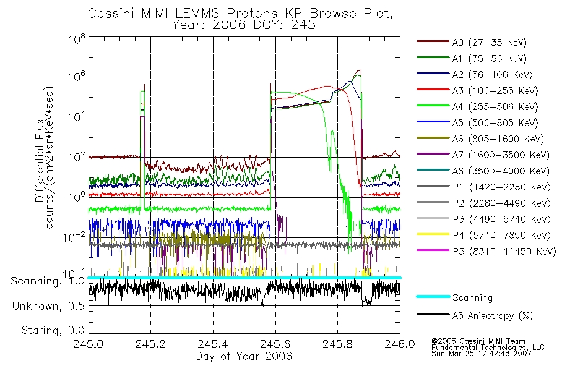Click the blue A5 (506-805 KeV) legend swatch
The image size is (588, 371).
(433, 122)
